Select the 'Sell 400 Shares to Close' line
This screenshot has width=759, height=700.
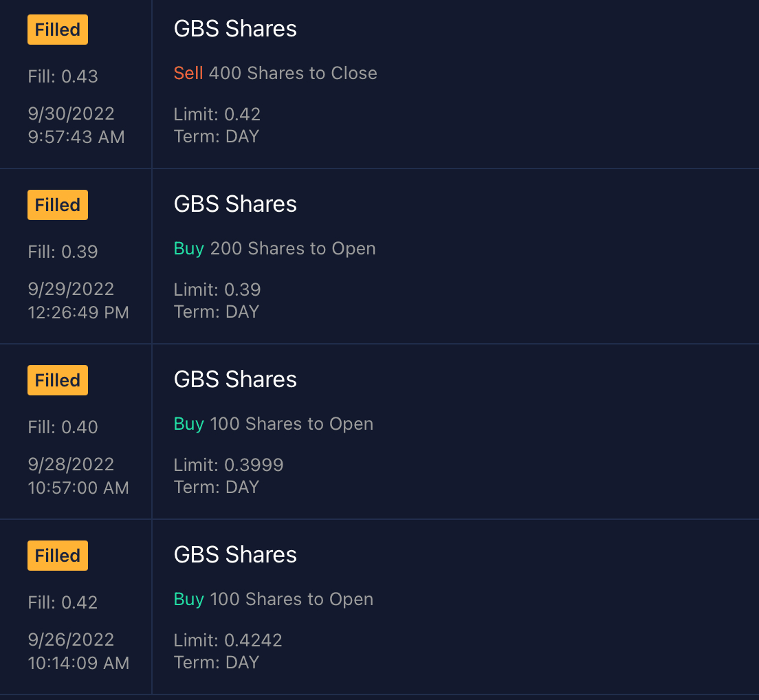275,74
